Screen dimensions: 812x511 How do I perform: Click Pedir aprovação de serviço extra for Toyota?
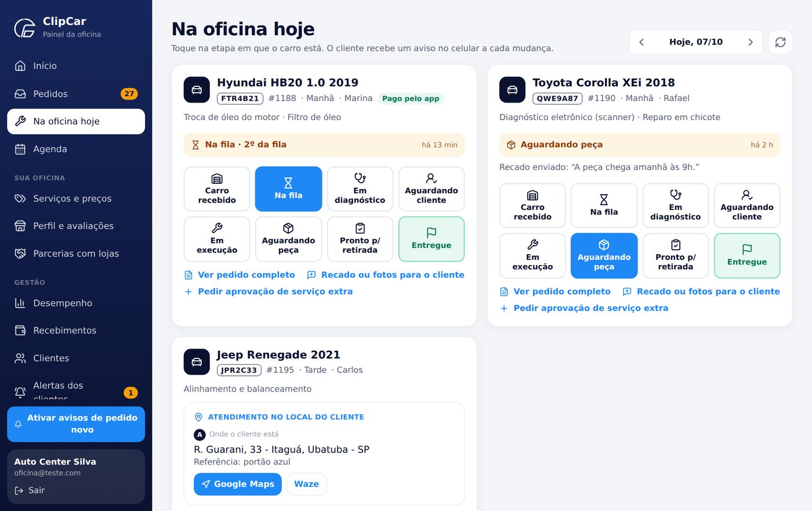(x=584, y=309)
